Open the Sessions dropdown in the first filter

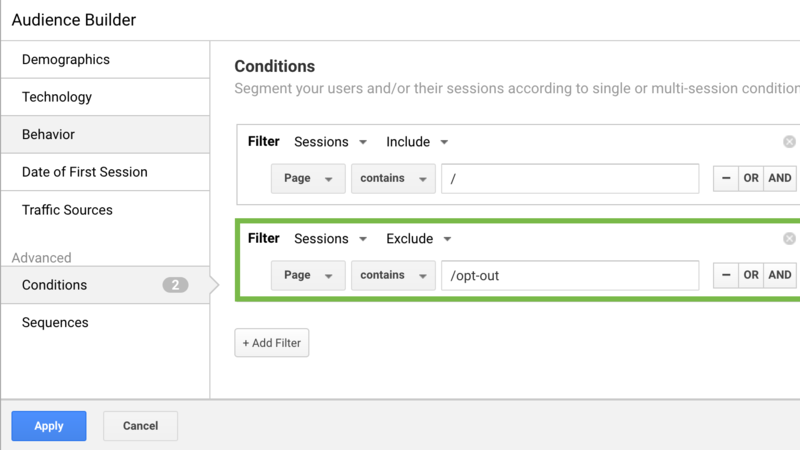331,142
